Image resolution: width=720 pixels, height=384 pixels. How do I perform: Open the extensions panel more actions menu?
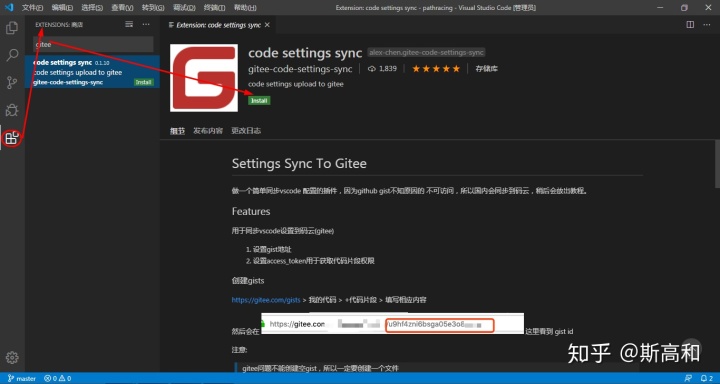(146, 24)
